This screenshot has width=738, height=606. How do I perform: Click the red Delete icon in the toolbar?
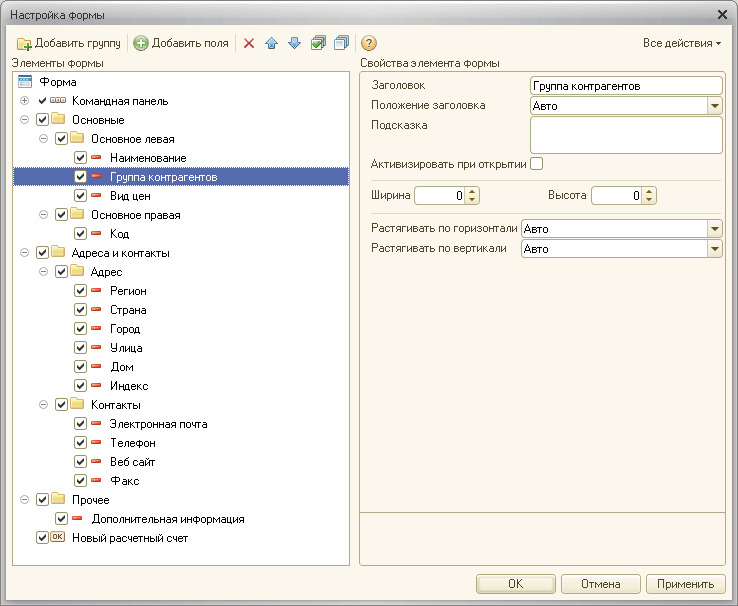point(249,43)
